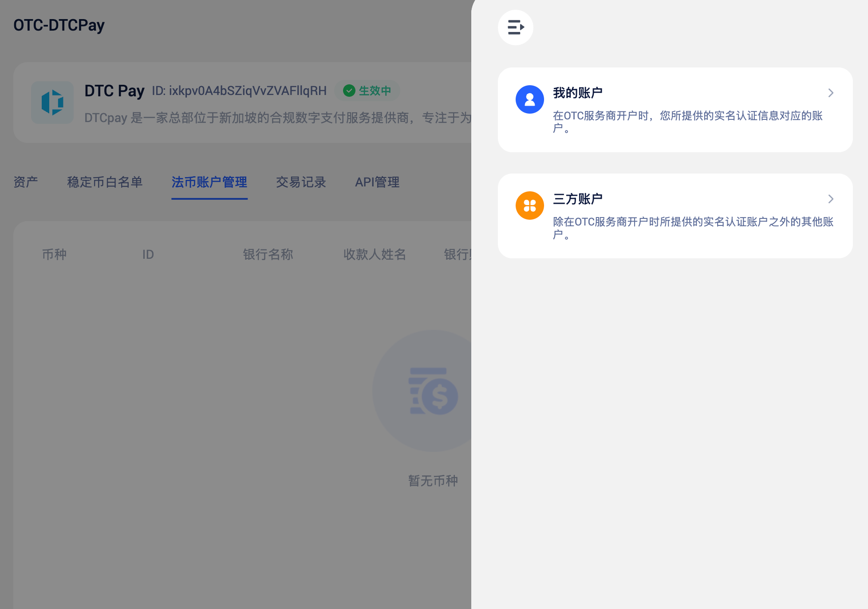This screenshot has height=609, width=868.
Task: Click the 收款人姓名 column header
Action: point(375,254)
